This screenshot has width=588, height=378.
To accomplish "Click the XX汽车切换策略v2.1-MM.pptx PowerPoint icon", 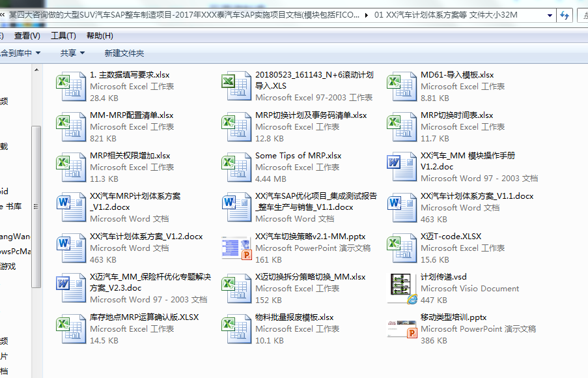I will (x=237, y=248).
